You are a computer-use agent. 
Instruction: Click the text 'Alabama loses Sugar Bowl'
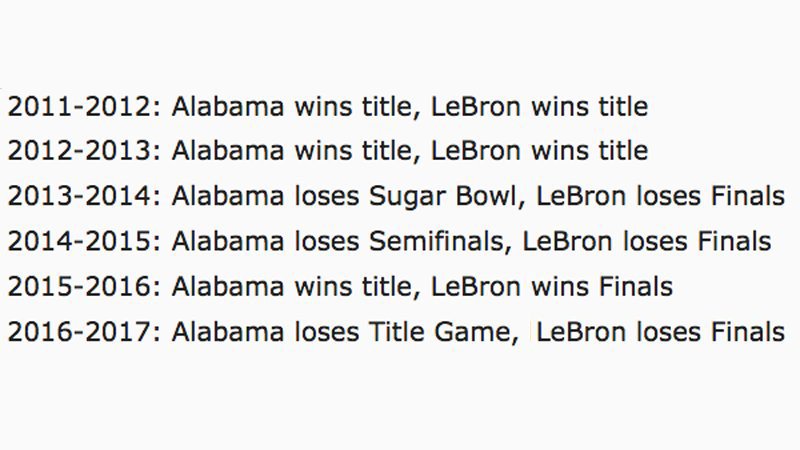point(344,197)
